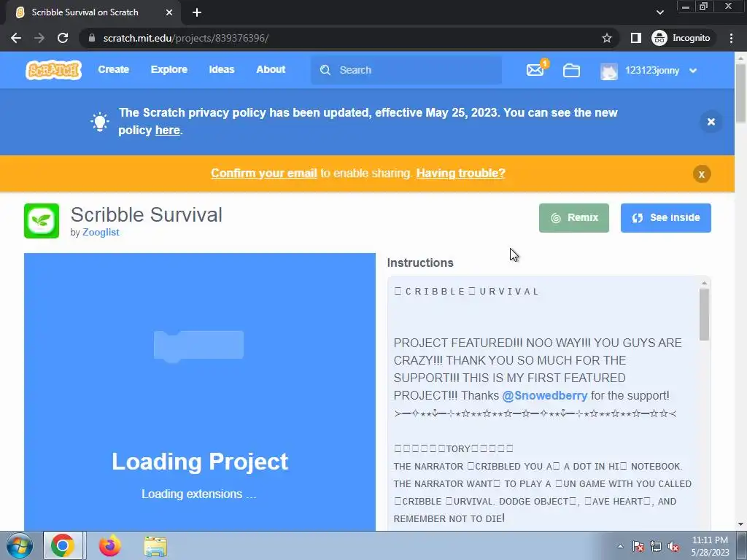This screenshot has height=560, width=747.
Task: Click the Remix button
Action: [x=573, y=217]
